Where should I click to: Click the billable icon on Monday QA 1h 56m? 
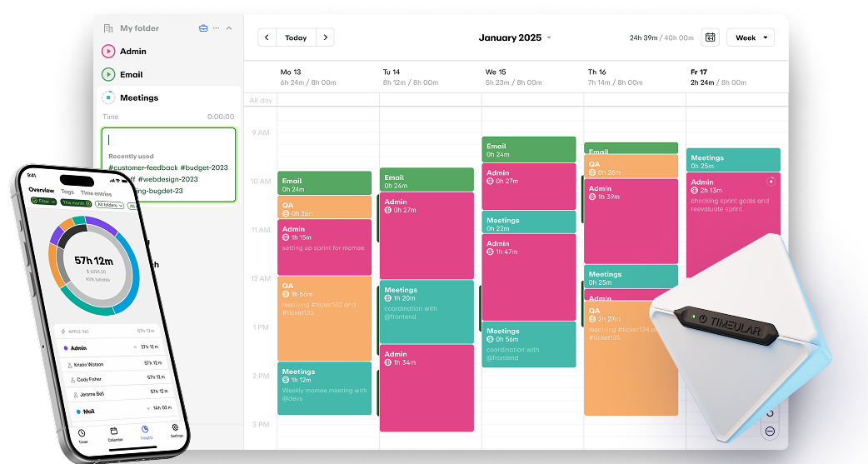286,295
